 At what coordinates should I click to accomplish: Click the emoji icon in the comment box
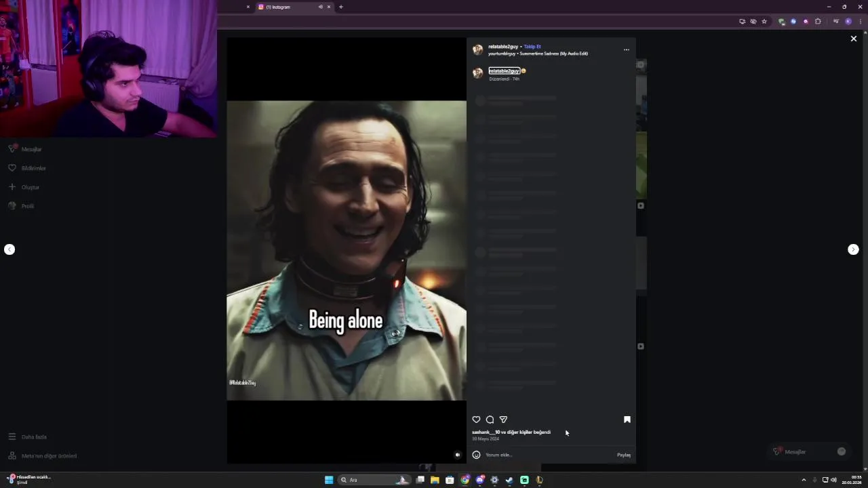pyautogui.click(x=476, y=455)
